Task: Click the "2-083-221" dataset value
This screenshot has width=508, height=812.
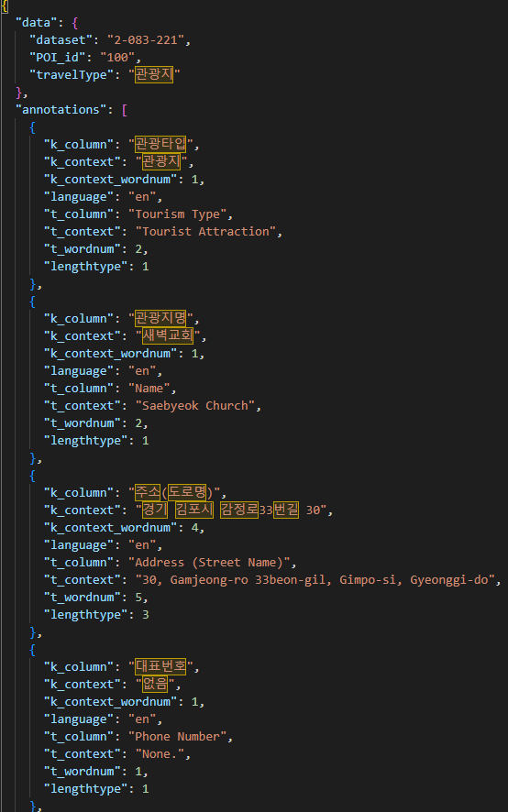Action: tap(145, 40)
